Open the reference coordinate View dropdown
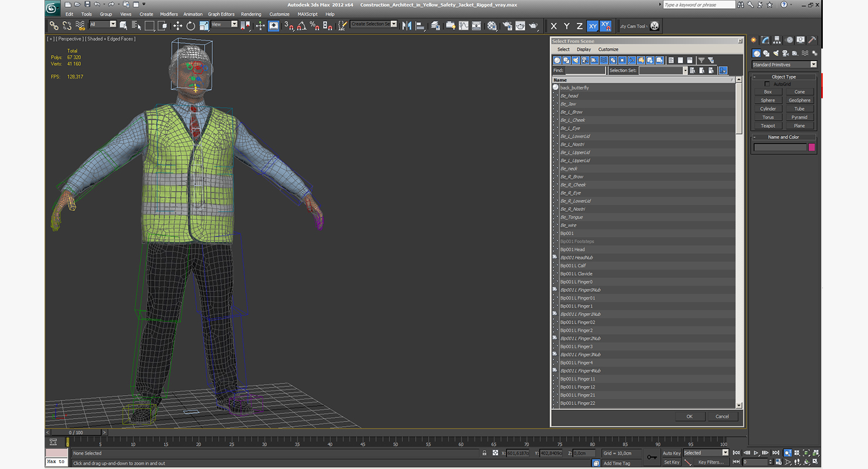Screen dimensions: 868x469 tap(224, 24)
